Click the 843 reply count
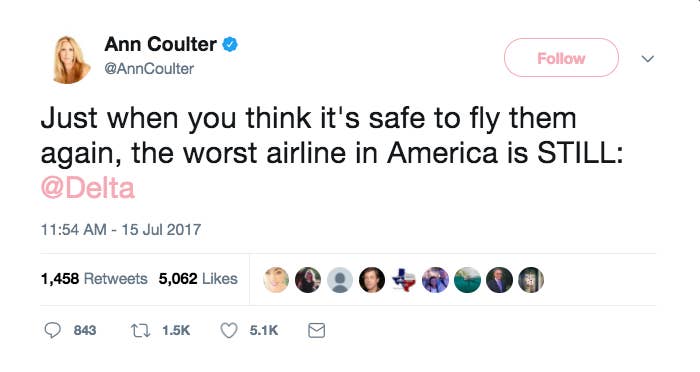Image resolution: width=700 pixels, height=372 pixels. (85, 330)
